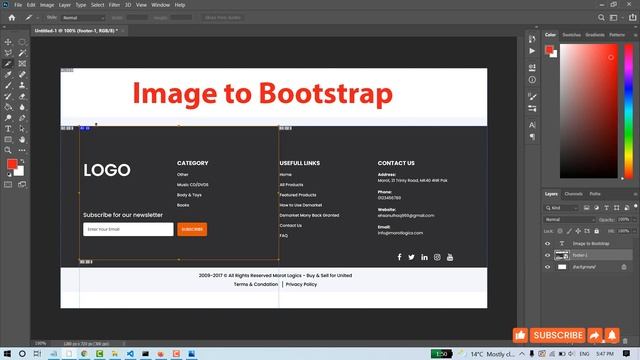Open the Paragraph panel icon
Image resolution: width=640 pixels, height=360 pixels.
(x=532, y=137)
